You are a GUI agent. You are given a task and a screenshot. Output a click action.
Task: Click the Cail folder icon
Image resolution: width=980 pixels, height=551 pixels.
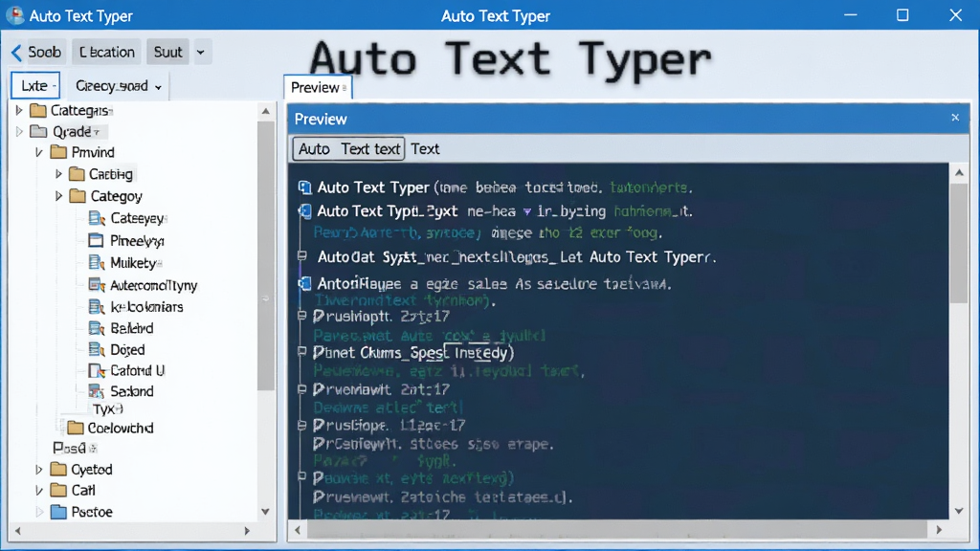click(x=58, y=490)
